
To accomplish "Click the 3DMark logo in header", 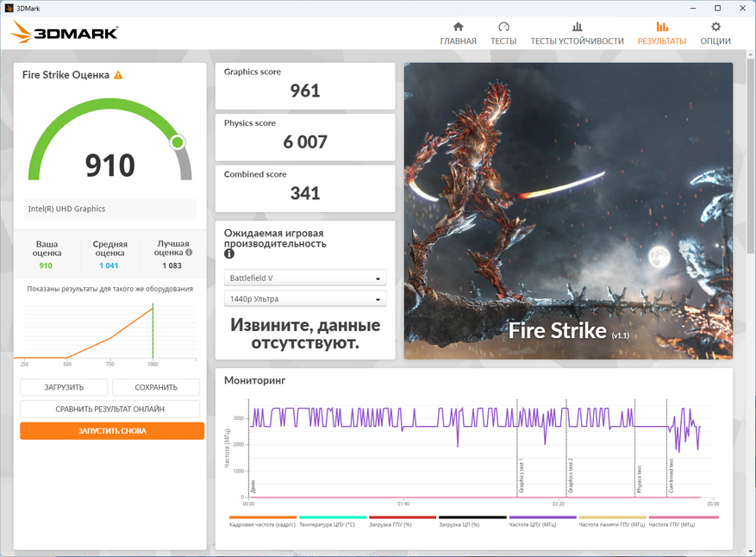I will point(64,32).
